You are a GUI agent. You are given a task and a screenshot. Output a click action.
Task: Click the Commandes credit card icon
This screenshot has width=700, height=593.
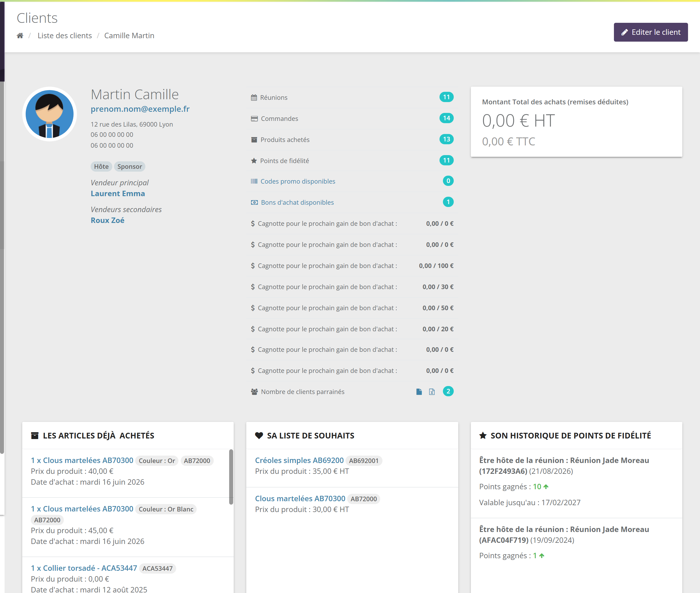tap(255, 119)
